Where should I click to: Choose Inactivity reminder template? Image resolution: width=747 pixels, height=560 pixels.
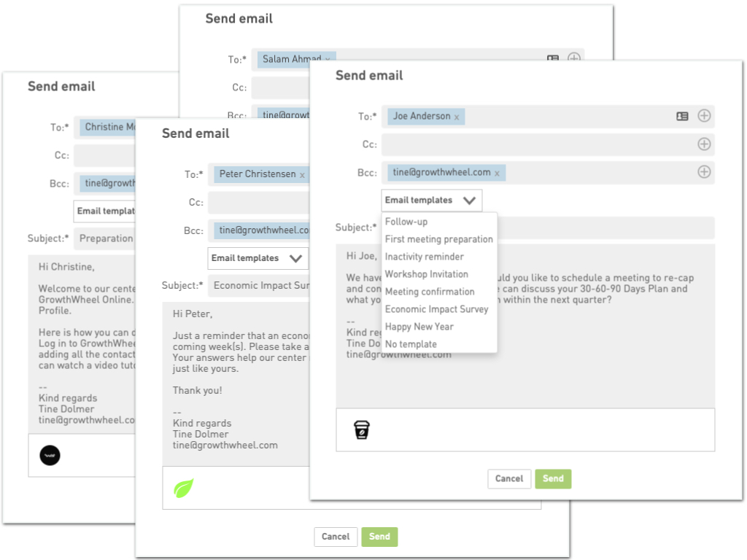[425, 257]
